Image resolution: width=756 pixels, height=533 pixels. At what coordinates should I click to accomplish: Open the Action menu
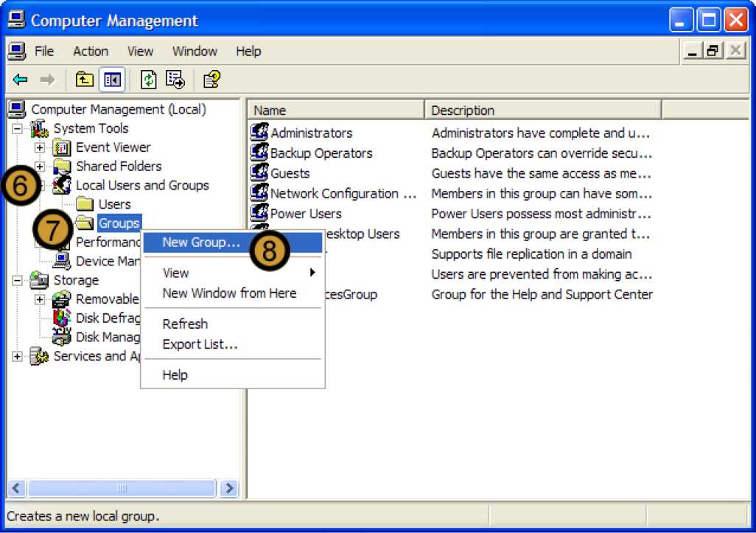tap(91, 51)
